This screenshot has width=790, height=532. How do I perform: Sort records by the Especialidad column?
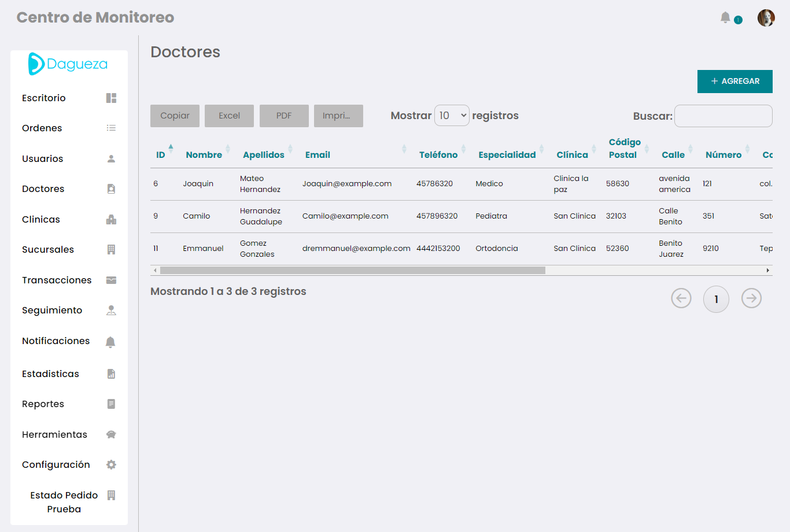tap(507, 154)
